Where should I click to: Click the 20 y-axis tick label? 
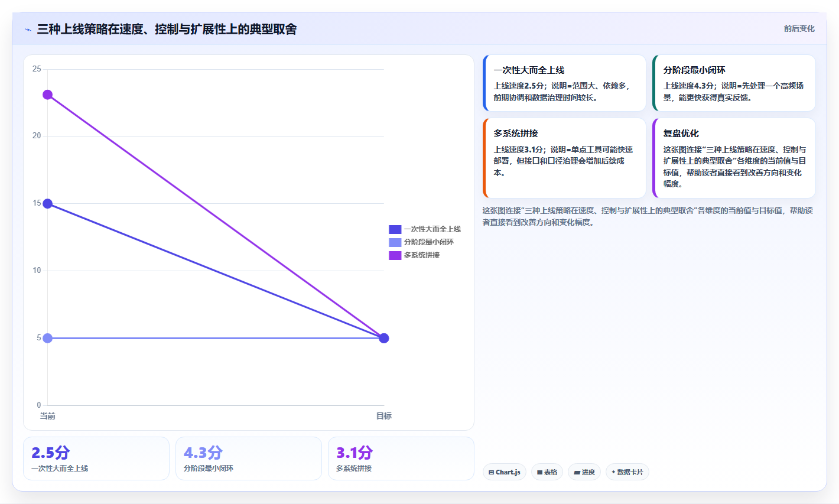coord(37,136)
